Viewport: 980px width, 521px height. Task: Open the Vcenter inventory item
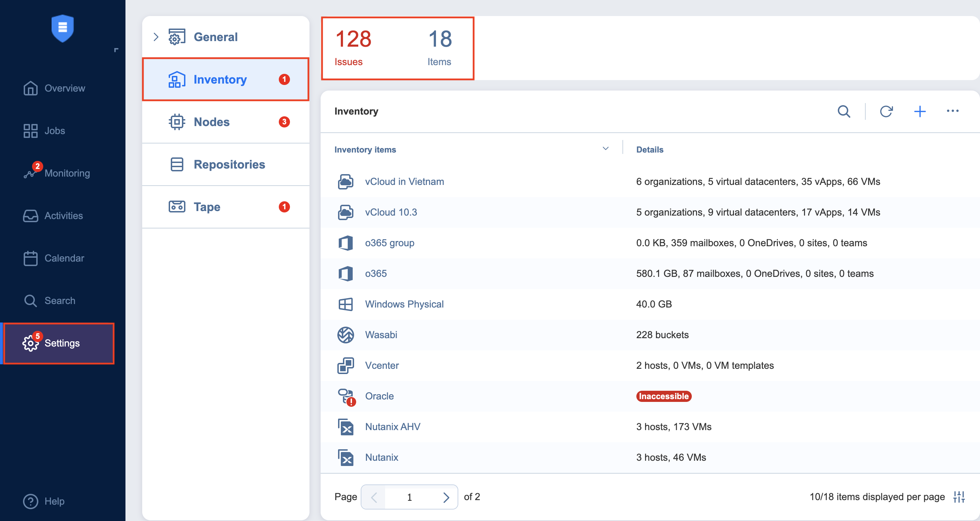(x=382, y=365)
